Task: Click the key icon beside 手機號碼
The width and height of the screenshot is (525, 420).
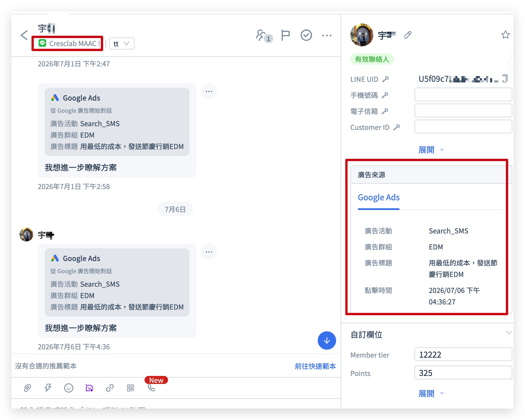Action: 385,95
